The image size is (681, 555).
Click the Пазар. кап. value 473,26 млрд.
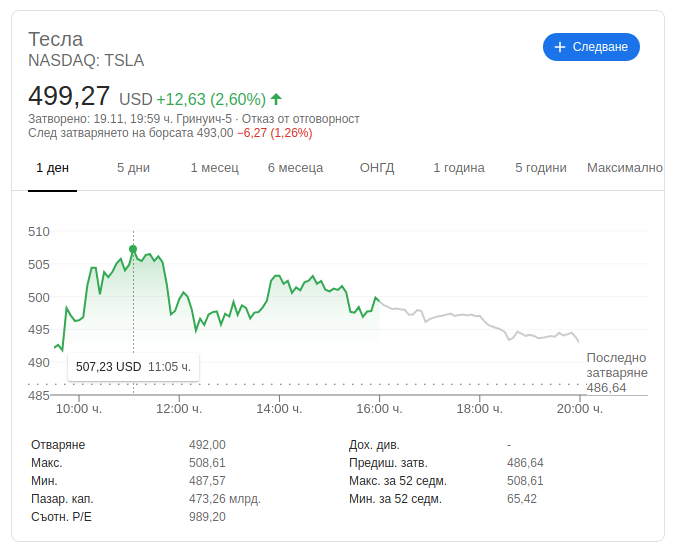tap(225, 499)
